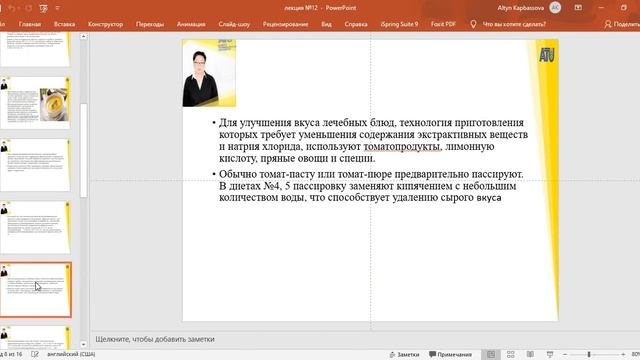Open the Справка tab
The height and width of the screenshot is (360, 640).
coord(356,24)
